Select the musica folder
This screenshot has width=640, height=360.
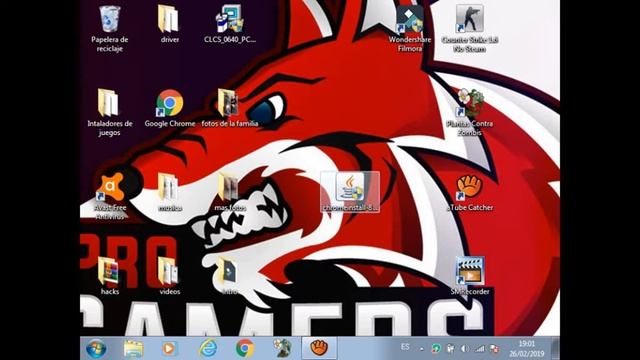169,192
